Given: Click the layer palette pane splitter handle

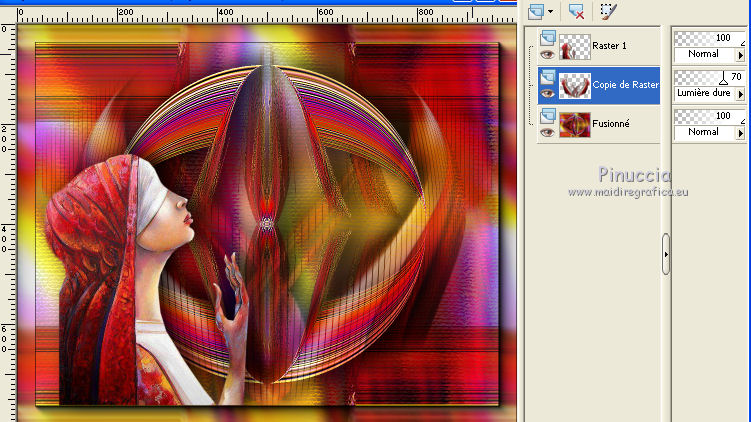Looking at the screenshot, I should coord(666,254).
